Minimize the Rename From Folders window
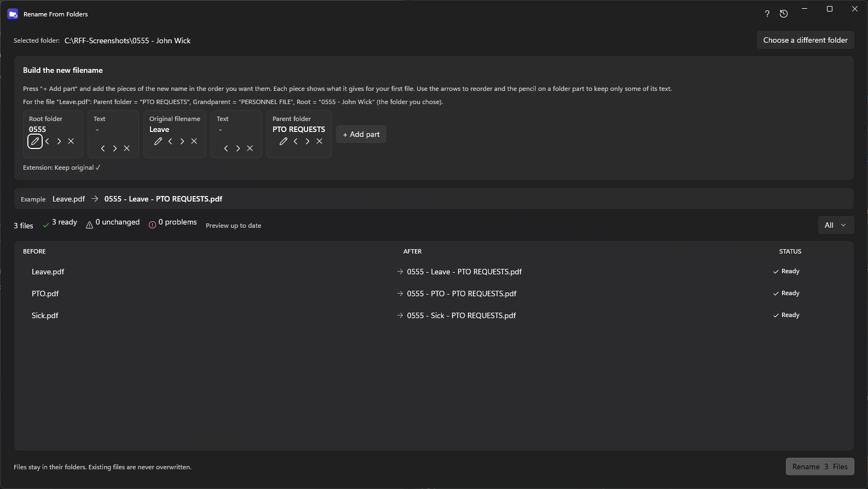Screen dimensions: 868x489 click(805, 9)
